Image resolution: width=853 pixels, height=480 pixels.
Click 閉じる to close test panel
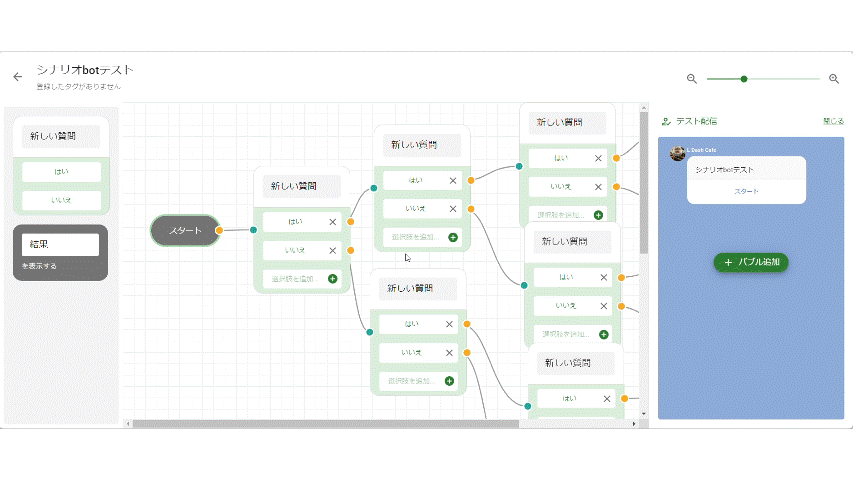tap(833, 121)
